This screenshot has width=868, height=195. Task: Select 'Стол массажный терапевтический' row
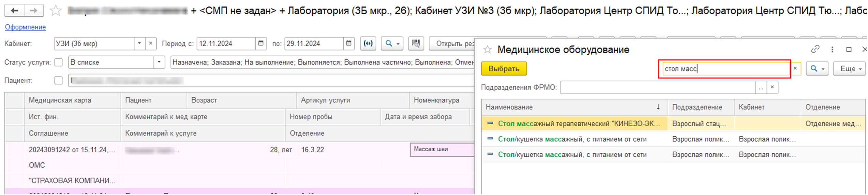coord(578,124)
